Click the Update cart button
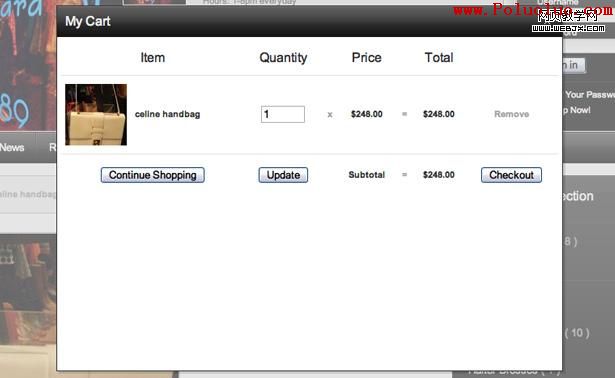The image size is (615, 378). pos(283,175)
